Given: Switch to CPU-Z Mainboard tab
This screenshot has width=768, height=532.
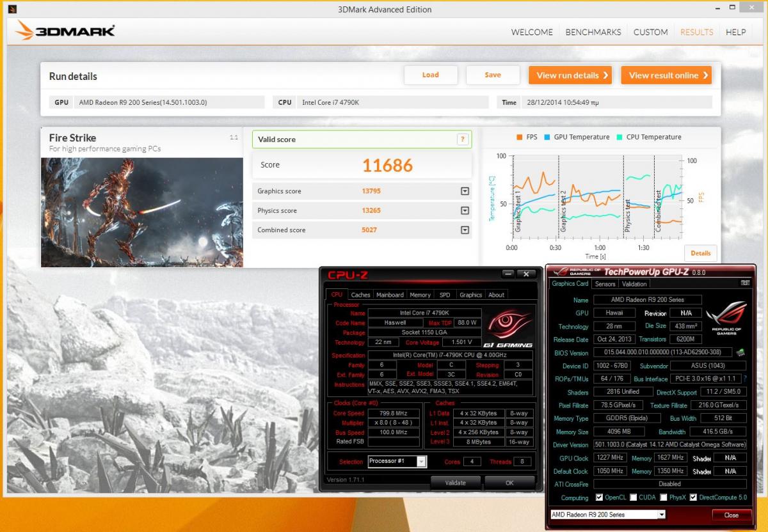Looking at the screenshot, I should coord(390,295).
